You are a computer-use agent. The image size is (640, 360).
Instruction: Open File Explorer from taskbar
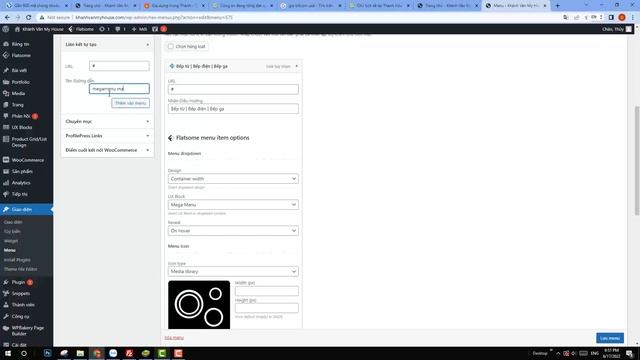pyautogui.click(x=80, y=353)
